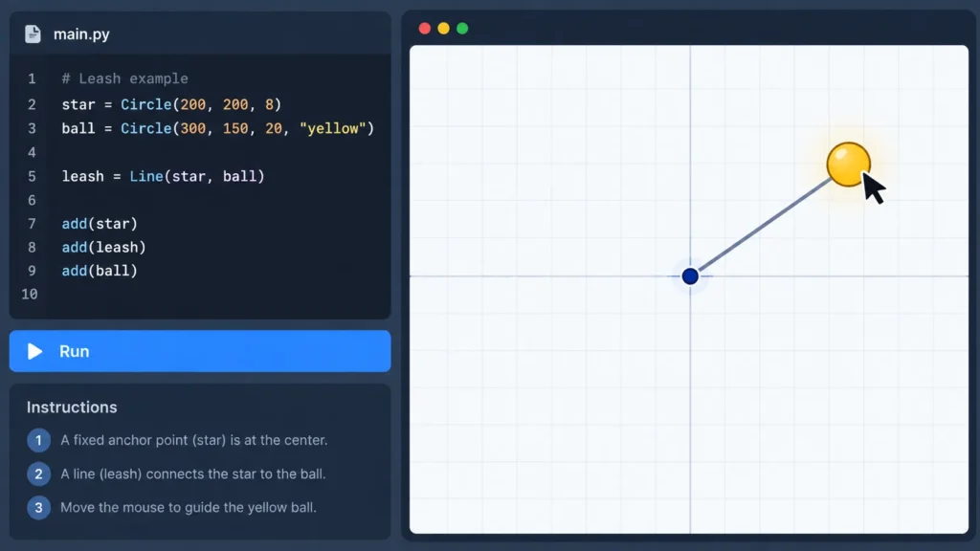Click 'A line (leash) connects' instruction

[x=193, y=474]
